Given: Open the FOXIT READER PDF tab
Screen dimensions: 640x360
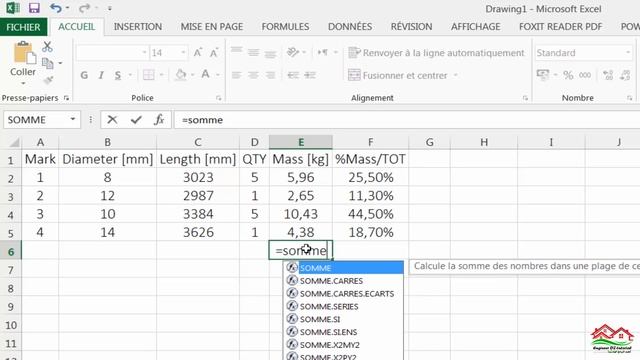Looking at the screenshot, I should 560,27.
